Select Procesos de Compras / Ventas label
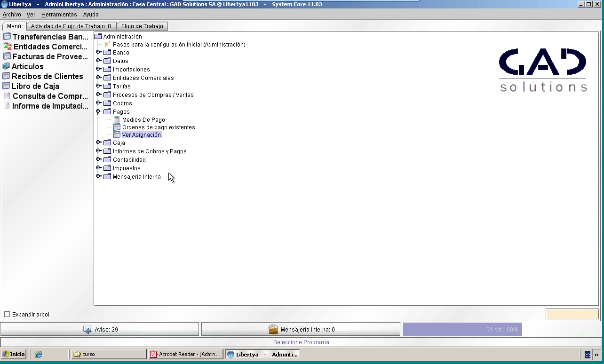This screenshot has height=364, width=604. [153, 95]
